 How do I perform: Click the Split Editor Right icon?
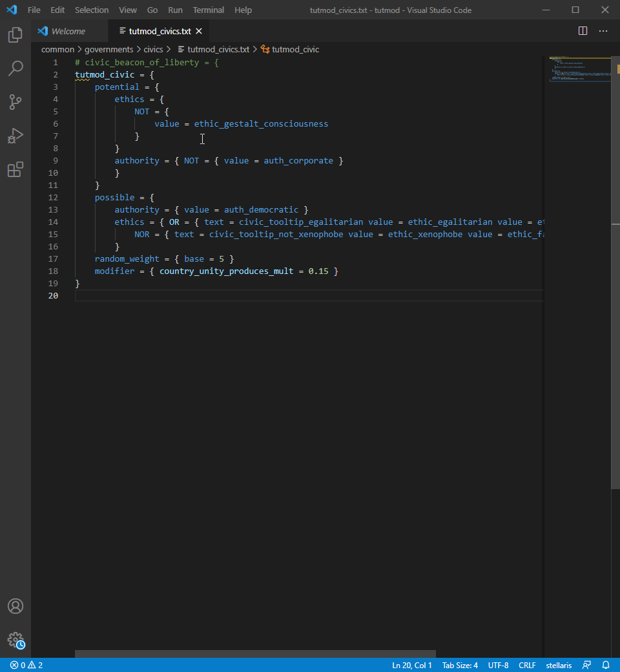pos(583,31)
